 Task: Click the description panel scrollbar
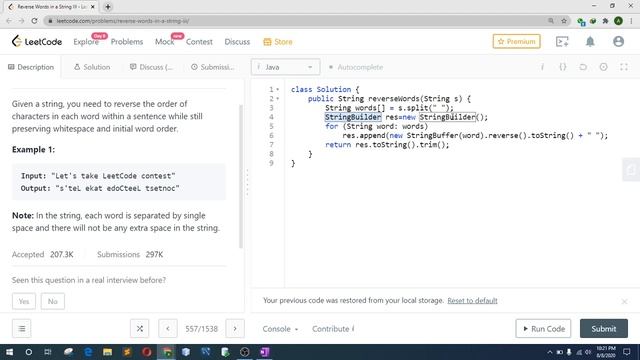pos(241,176)
